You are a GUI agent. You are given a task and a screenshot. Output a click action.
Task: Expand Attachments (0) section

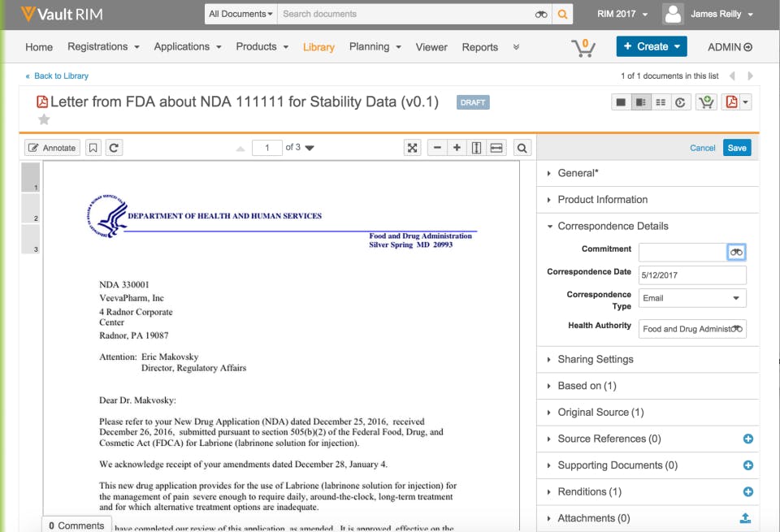[593, 518]
